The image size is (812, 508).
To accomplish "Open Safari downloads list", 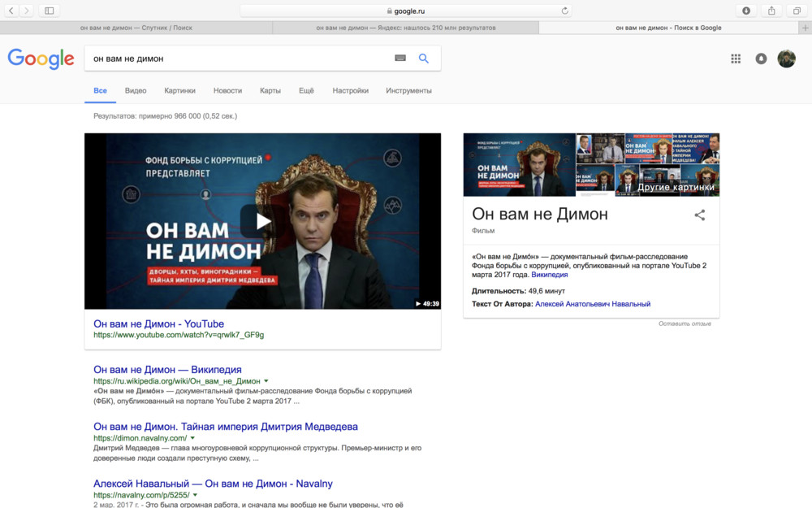I will pos(746,11).
